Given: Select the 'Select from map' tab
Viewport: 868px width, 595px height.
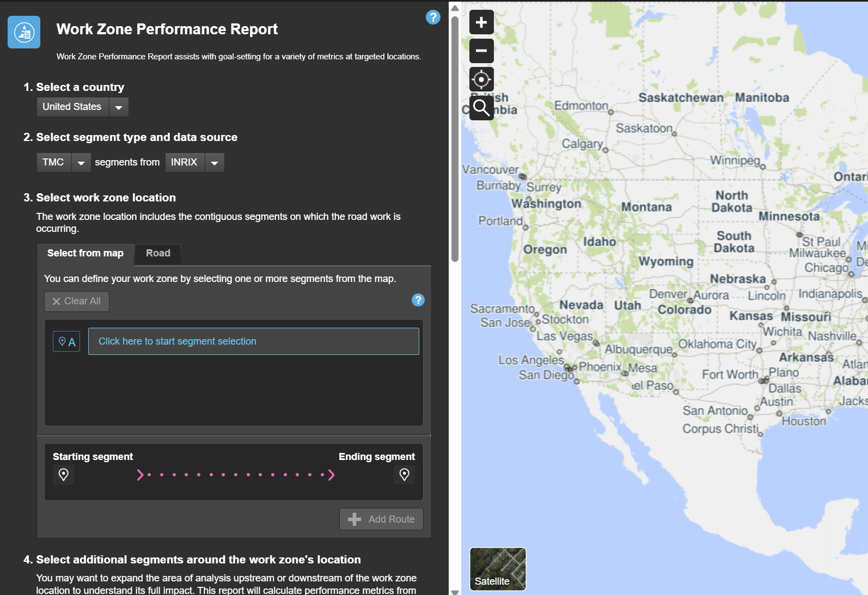Looking at the screenshot, I should coord(85,253).
